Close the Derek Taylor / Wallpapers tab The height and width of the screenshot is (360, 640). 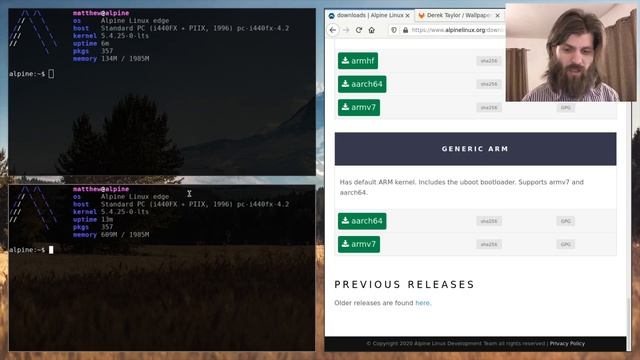pos(497,16)
